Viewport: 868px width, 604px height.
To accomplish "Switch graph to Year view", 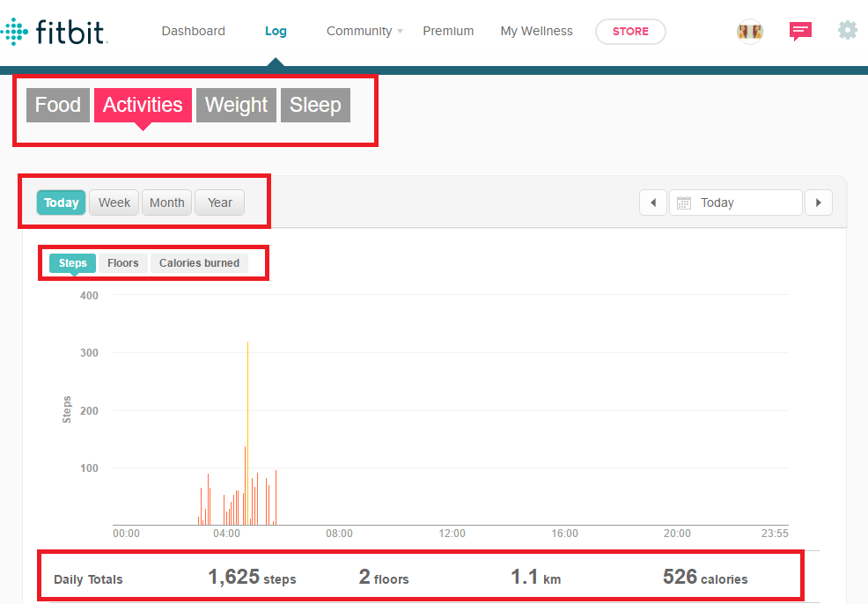I will click(220, 203).
